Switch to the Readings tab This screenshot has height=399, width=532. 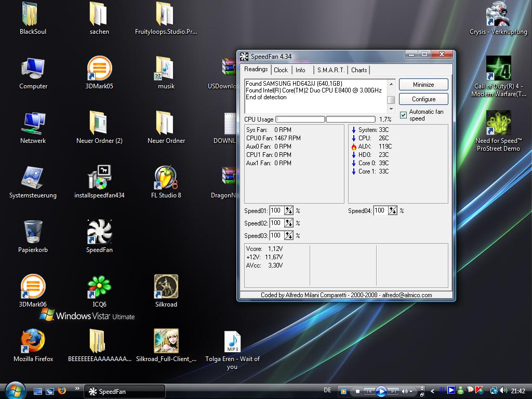tap(256, 69)
